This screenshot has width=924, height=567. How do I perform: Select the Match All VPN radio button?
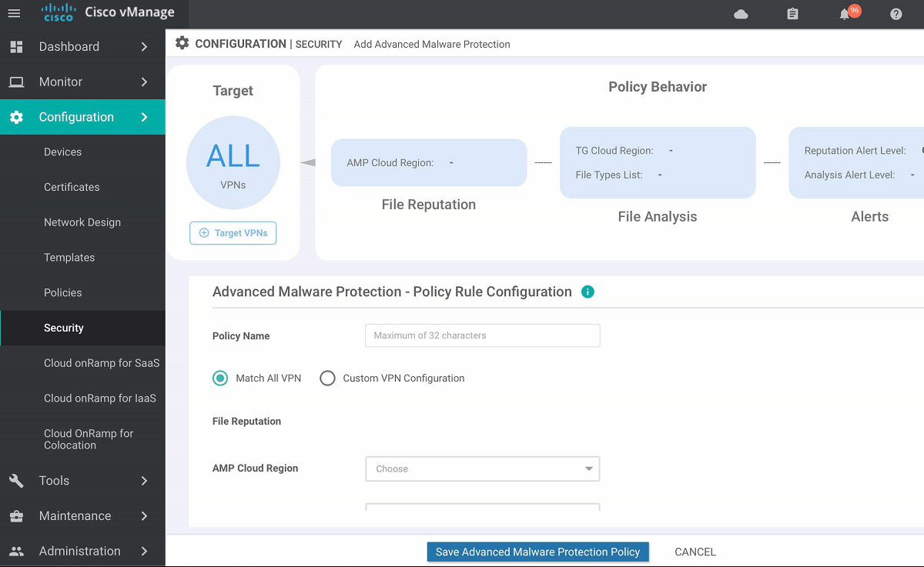219,378
